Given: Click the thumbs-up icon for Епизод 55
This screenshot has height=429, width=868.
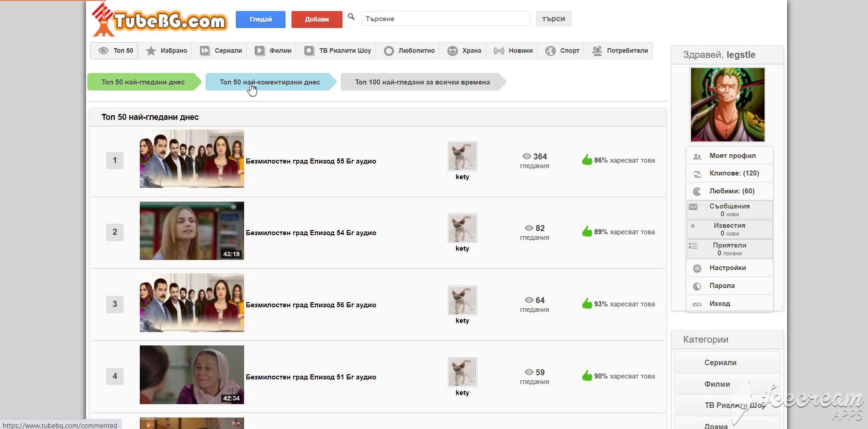Looking at the screenshot, I should [587, 160].
